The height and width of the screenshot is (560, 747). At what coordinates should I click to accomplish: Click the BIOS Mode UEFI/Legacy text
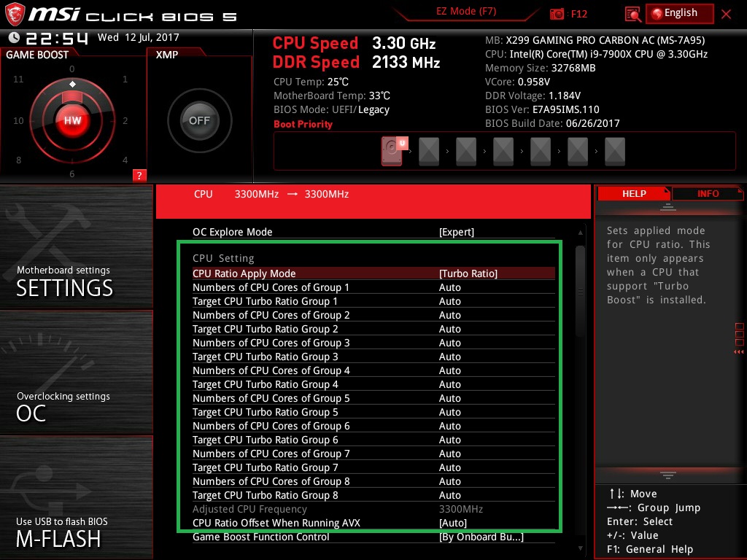tap(331, 109)
